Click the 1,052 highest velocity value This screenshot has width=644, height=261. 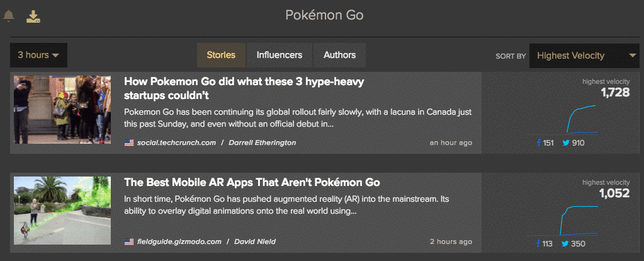click(x=614, y=193)
